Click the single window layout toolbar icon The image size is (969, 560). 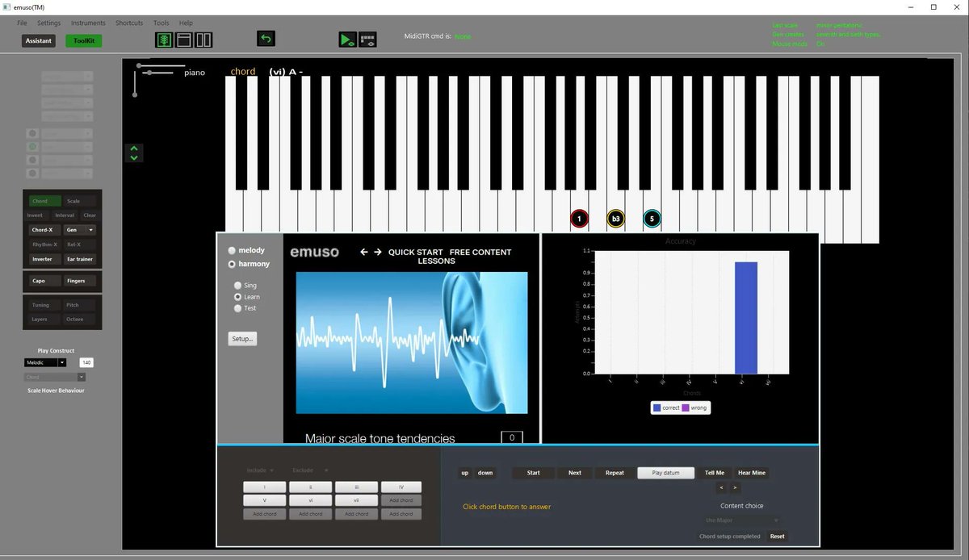183,40
